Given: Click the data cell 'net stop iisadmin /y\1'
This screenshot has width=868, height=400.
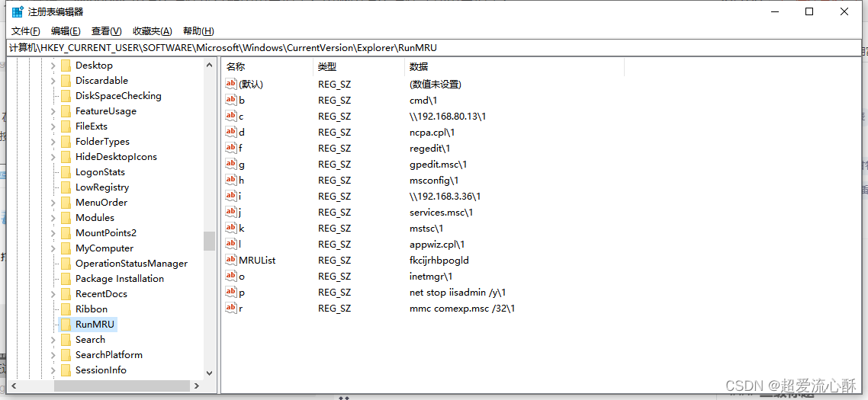Looking at the screenshot, I should point(458,292).
